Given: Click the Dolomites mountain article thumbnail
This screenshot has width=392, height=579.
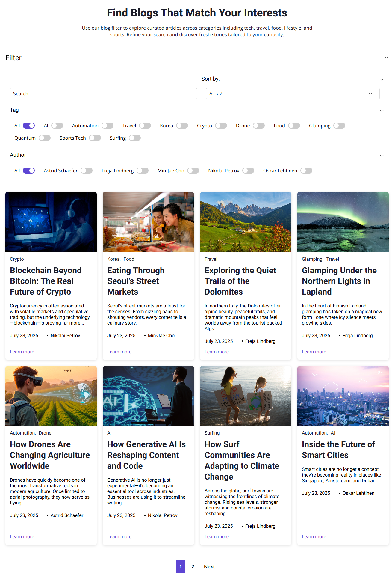Looking at the screenshot, I should tap(246, 221).
